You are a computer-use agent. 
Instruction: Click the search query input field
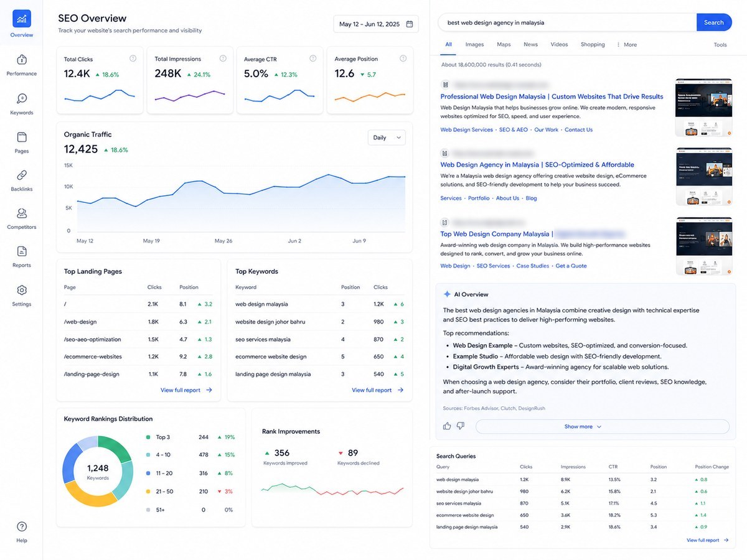point(567,22)
